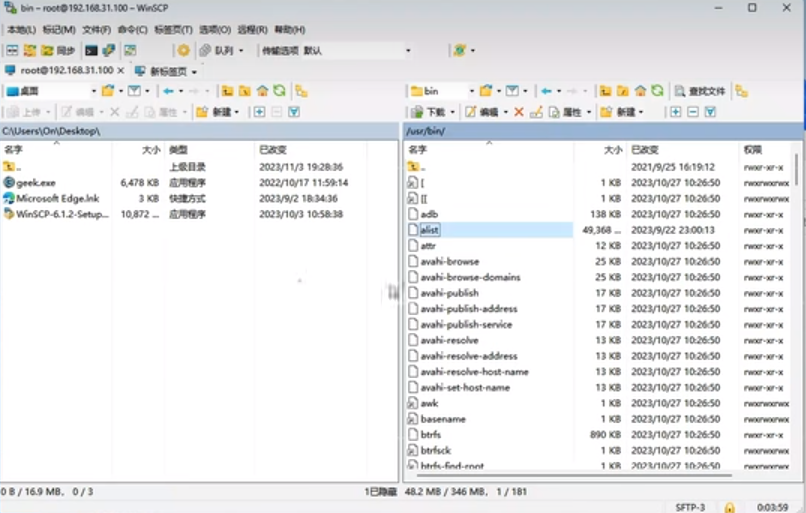
Task: Click local panel back arrow
Action: pos(168,91)
